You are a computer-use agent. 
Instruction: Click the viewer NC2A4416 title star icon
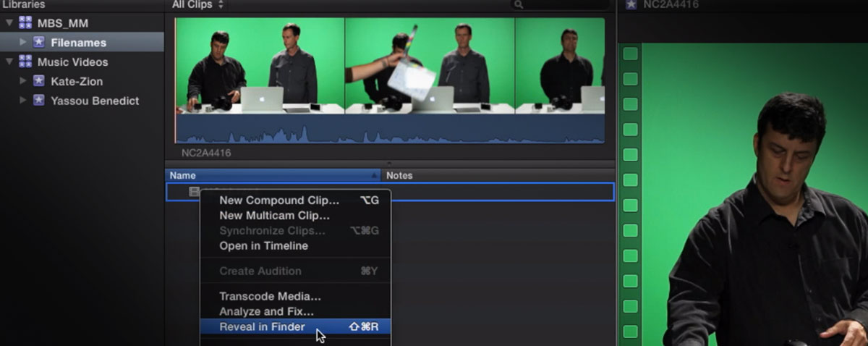(x=631, y=4)
